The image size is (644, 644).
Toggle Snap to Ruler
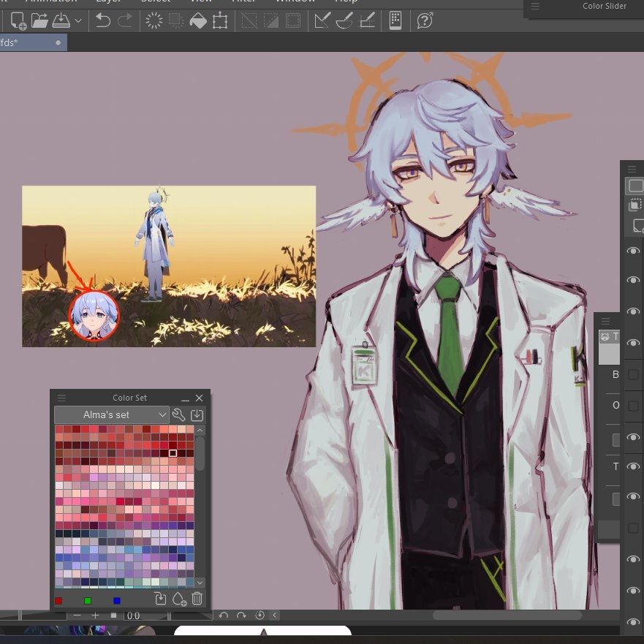[x=322, y=20]
